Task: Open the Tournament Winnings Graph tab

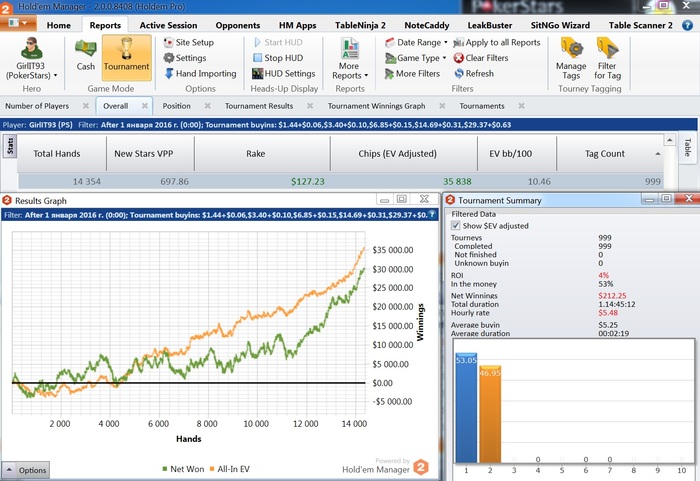Action: (x=376, y=106)
